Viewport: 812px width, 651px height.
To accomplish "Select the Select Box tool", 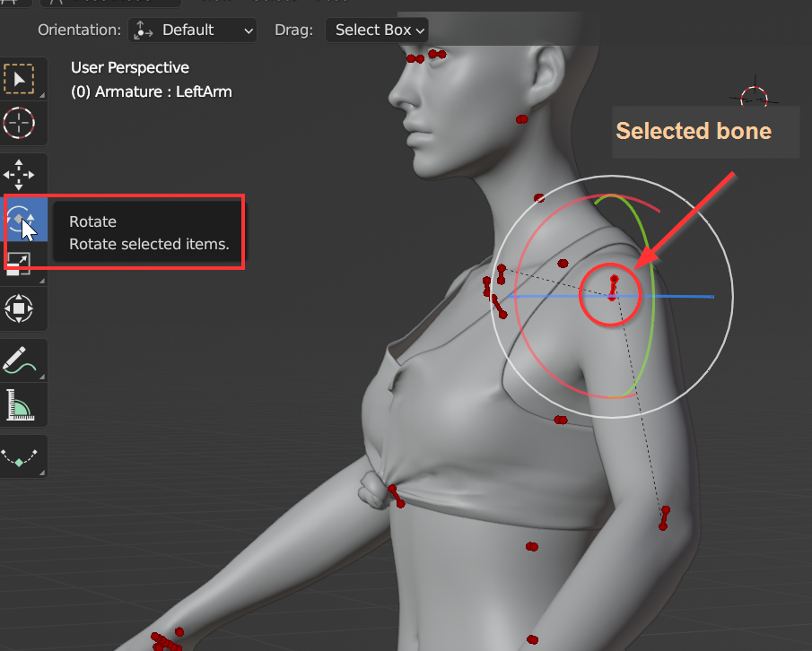I will pos(20,79).
